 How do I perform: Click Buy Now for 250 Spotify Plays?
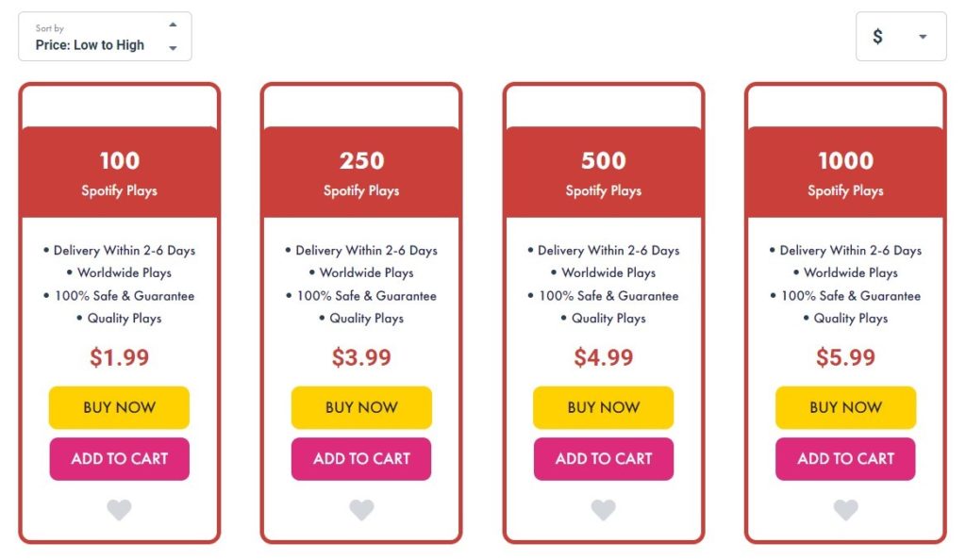361,407
